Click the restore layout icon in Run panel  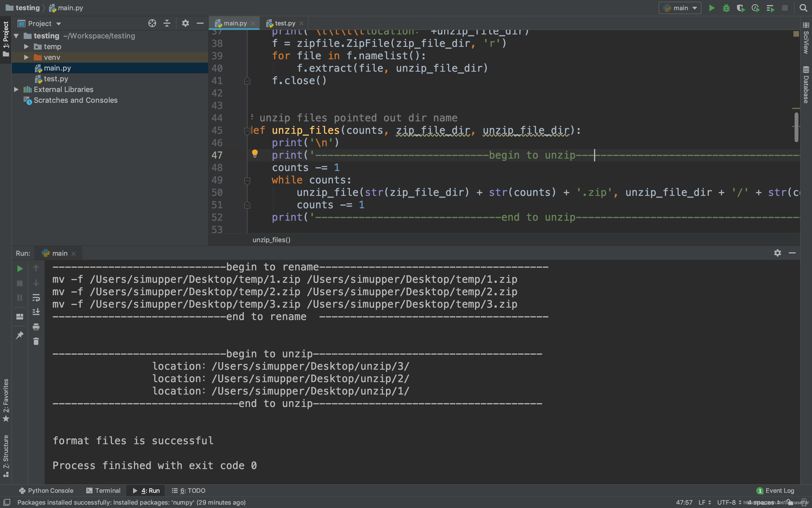click(x=20, y=316)
